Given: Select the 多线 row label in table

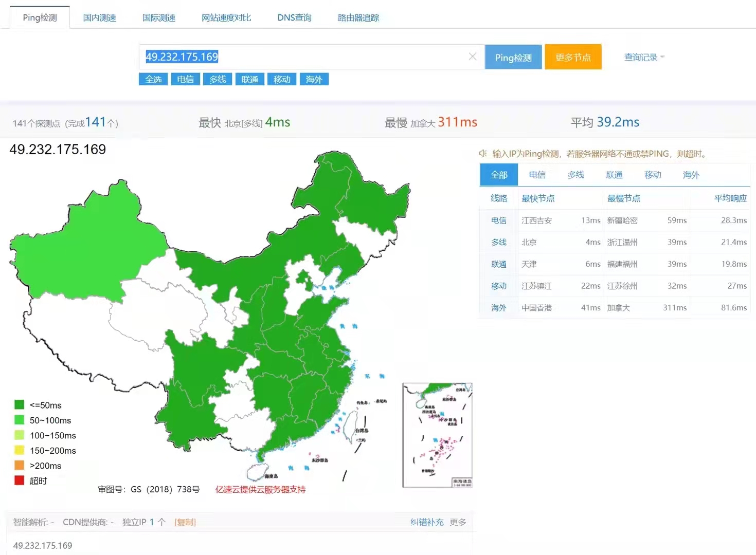Looking at the screenshot, I should (499, 242).
